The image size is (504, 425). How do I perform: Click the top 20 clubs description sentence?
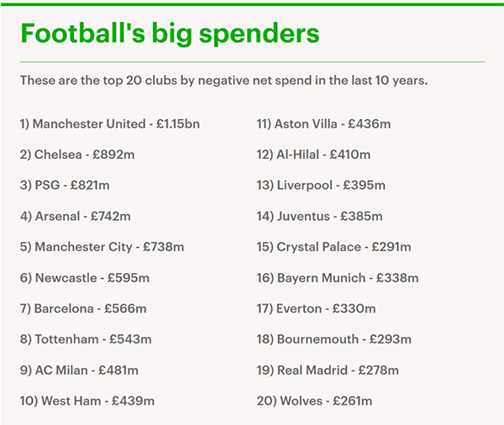point(223,81)
